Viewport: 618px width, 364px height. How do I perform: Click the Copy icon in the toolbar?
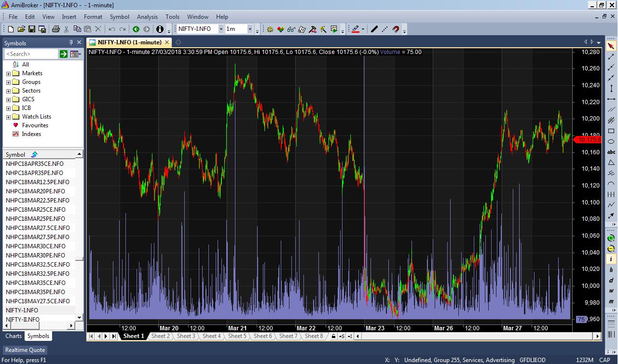[x=77, y=29]
